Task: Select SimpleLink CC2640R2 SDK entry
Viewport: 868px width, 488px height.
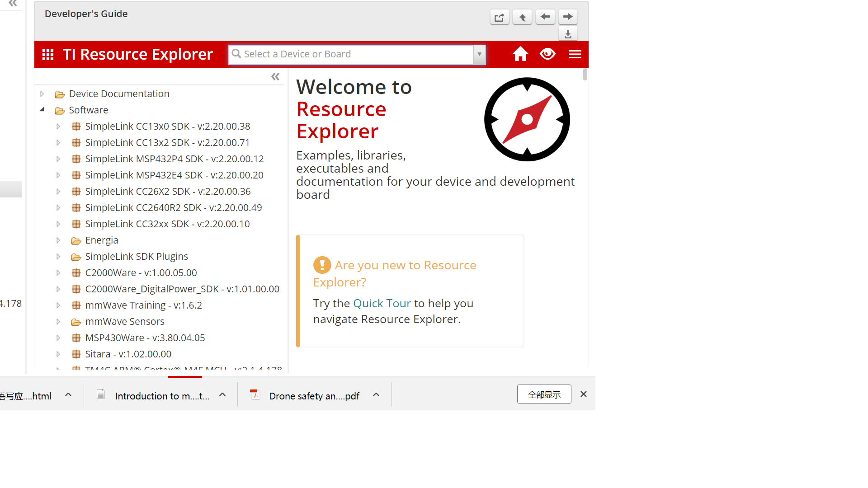Action: pos(174,208)
